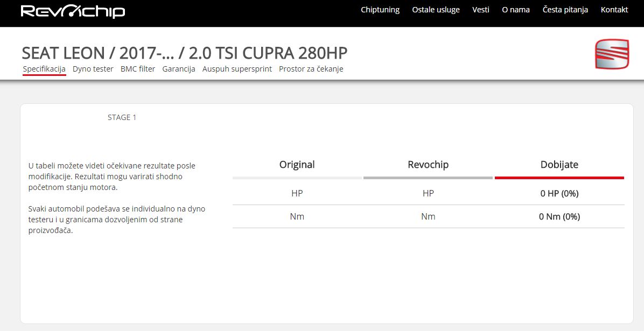Select the 0 HP (0%) gain value
This screenshot has width=644, height=331.
pyautogui.click(x=559, y=193)
